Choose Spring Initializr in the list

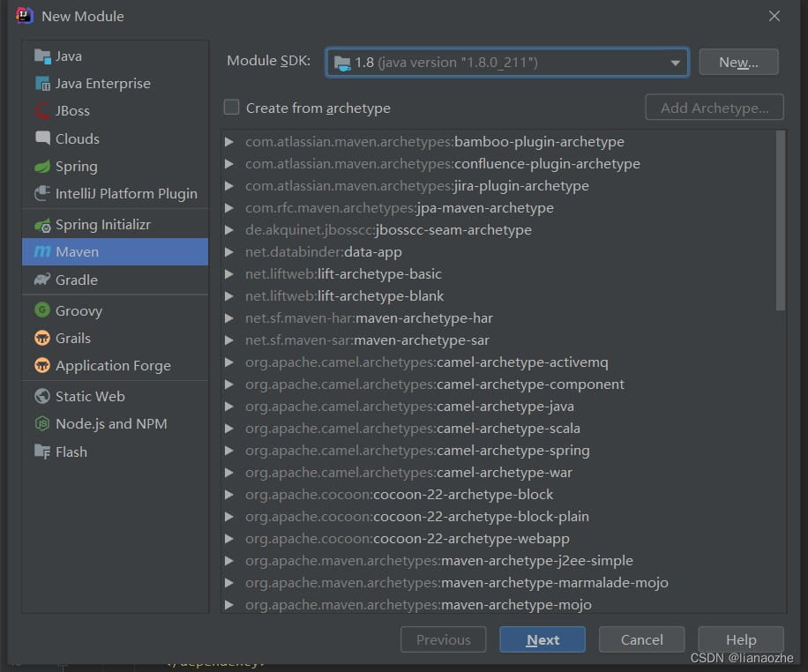pos(115,225)
